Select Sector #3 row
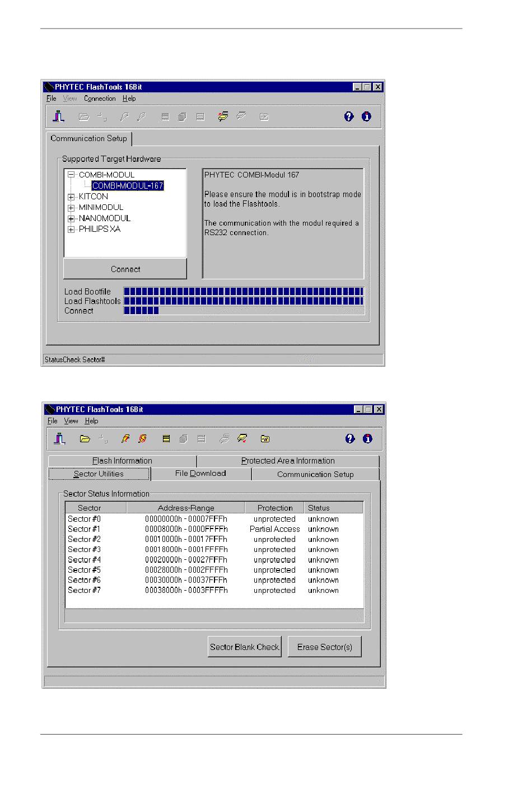The image size is (532, 795). (214, 550)
